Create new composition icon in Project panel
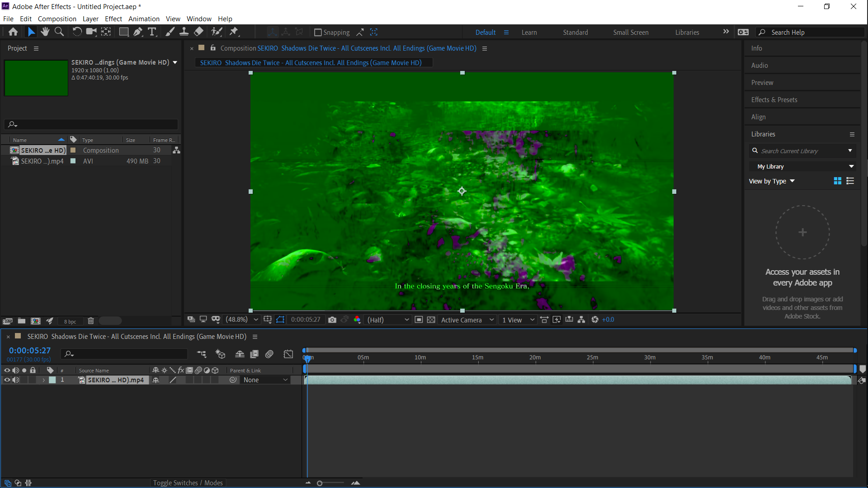The image size is (868, 488). (36, 321)
